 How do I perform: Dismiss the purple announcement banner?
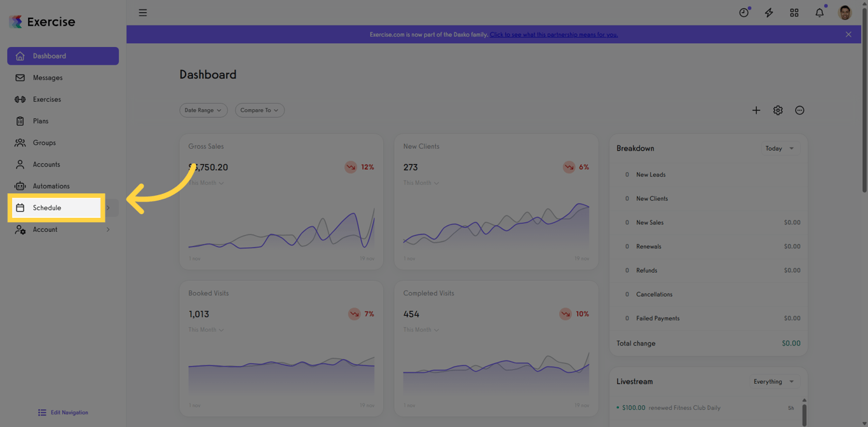click(848, 34)
